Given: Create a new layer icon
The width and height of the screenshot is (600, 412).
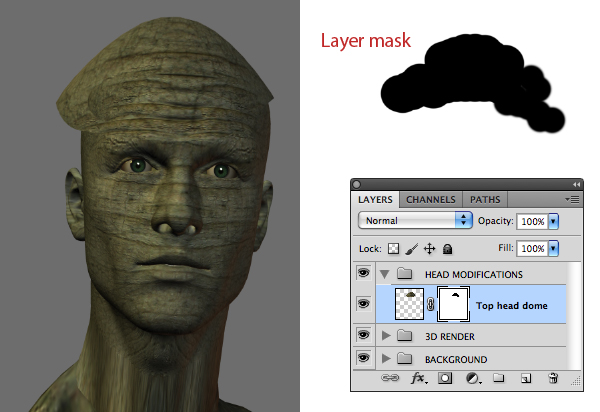Looking at the screenshot, I should [x=526, y=378].
